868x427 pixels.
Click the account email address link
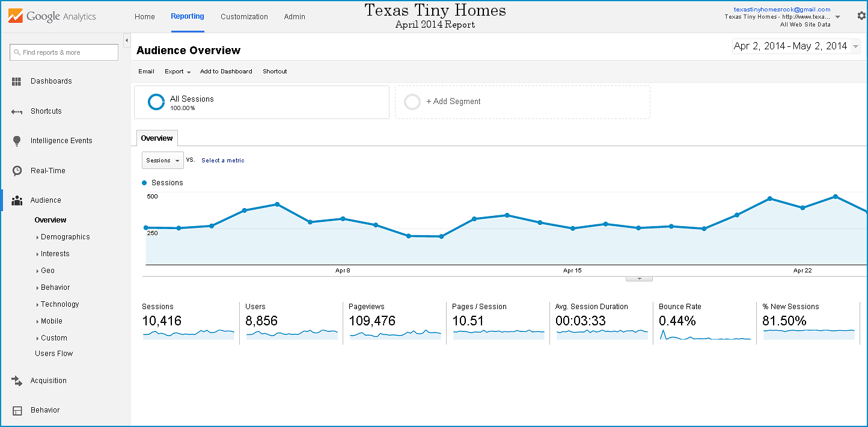[782, 10]
